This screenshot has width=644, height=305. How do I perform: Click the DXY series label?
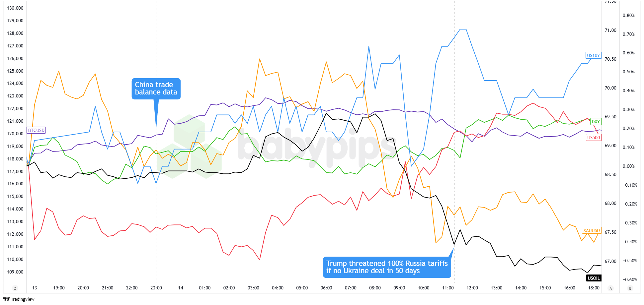pos(596,122)
